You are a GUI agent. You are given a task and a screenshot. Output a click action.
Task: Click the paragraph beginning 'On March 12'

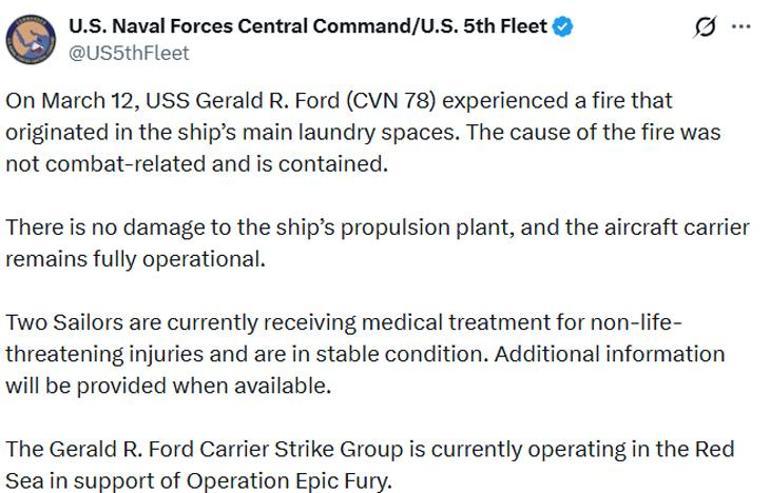(x=340, y=133)
